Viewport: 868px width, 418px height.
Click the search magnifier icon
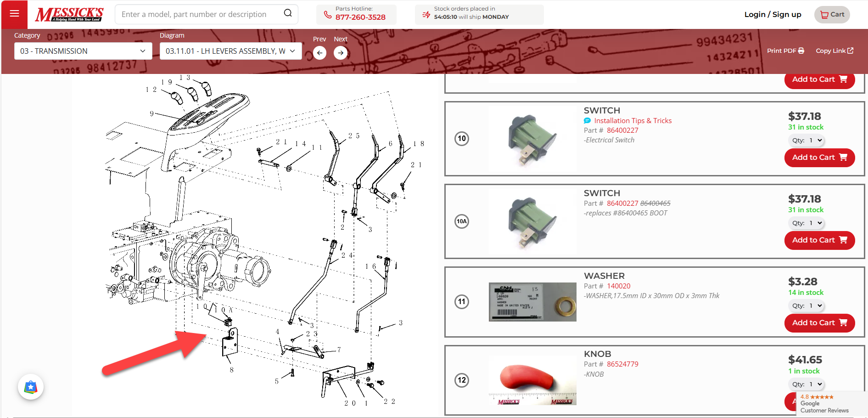pyautogui.click(x=288, y=13)
